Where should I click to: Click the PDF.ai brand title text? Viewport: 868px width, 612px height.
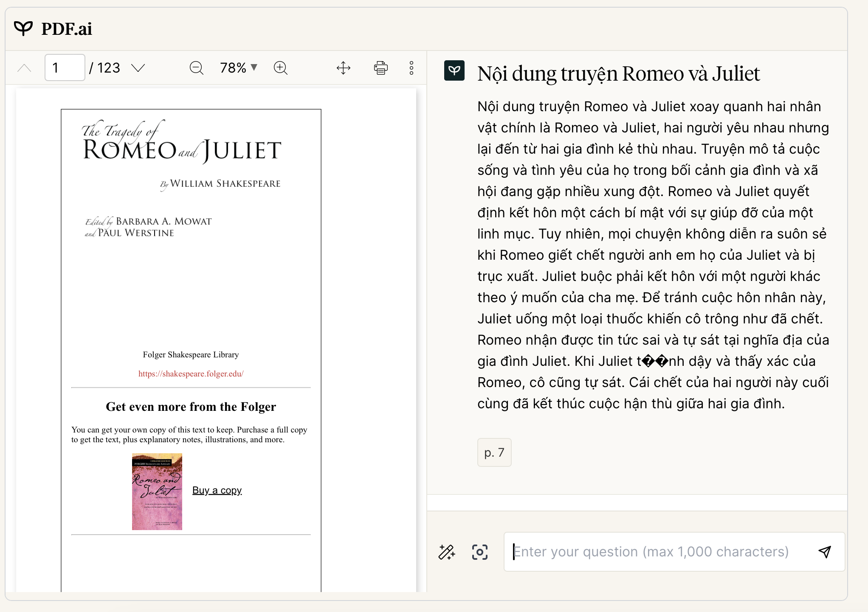67,29
